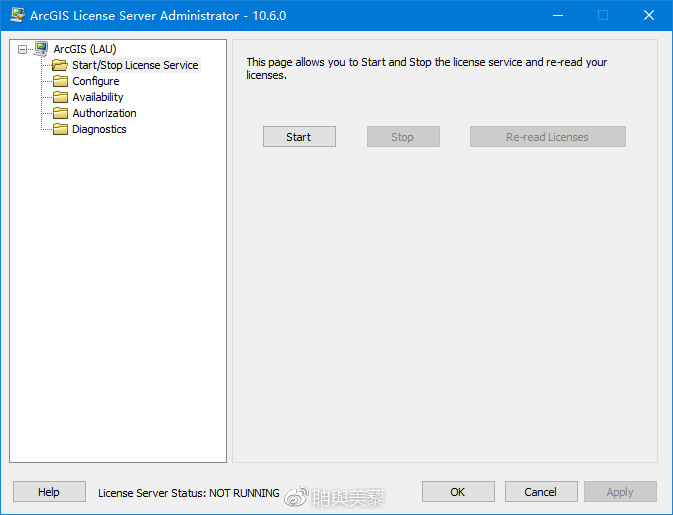Screen dimensions: 673x515
Task: Click the folder icon next to Authorization
Action: click(x=61, y=113)
